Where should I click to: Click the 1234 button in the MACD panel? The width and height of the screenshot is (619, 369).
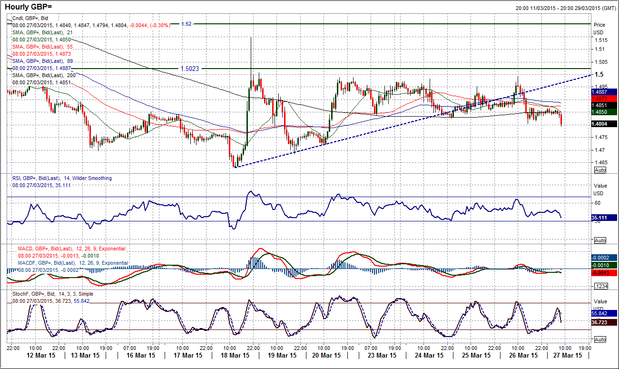(600, 286)
